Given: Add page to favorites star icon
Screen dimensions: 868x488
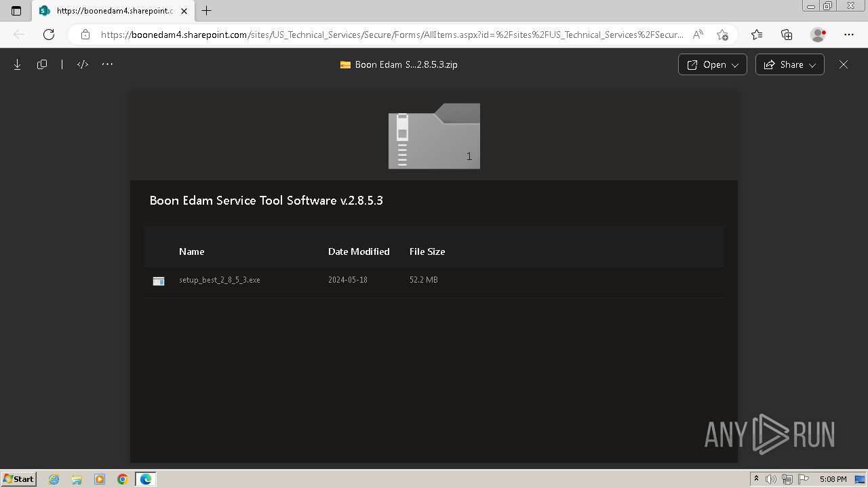Looking at the screenshot, I should point(722,35).
